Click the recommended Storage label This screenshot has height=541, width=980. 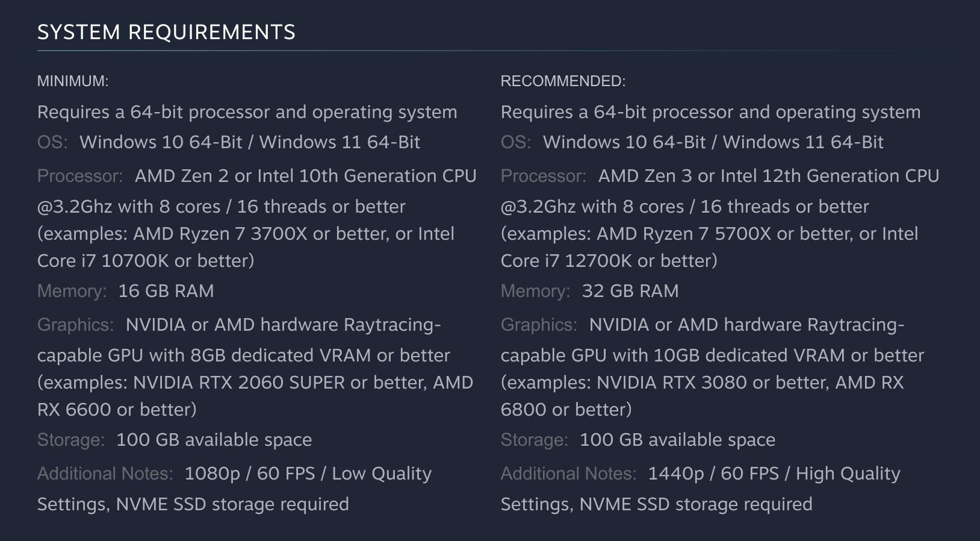click(534, 440)
